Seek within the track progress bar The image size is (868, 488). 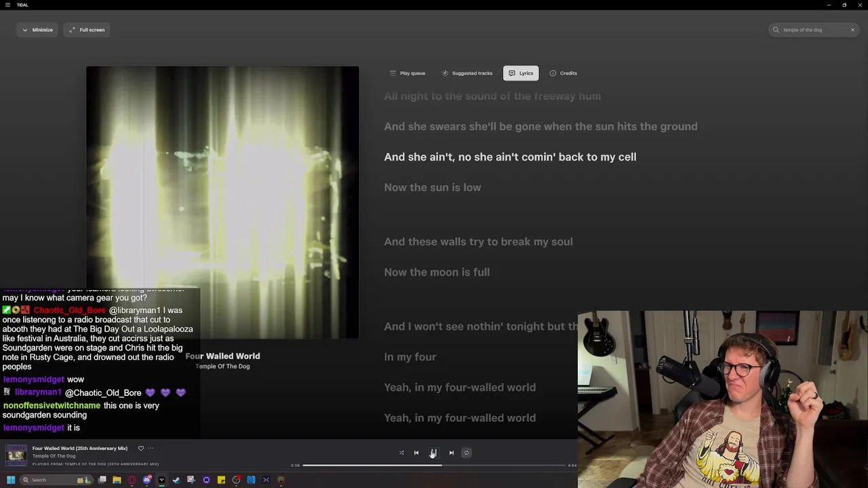434,466
